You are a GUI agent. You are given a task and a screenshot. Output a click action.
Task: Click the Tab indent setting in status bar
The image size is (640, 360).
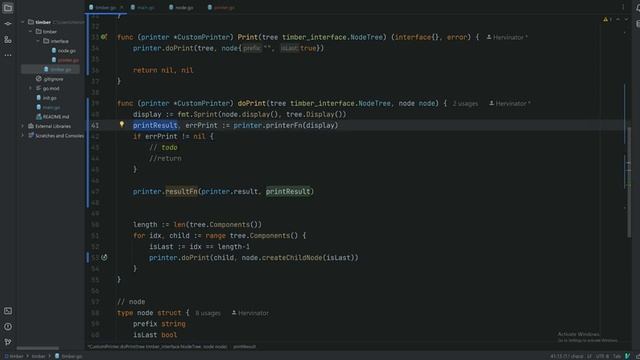coord(617,356)
